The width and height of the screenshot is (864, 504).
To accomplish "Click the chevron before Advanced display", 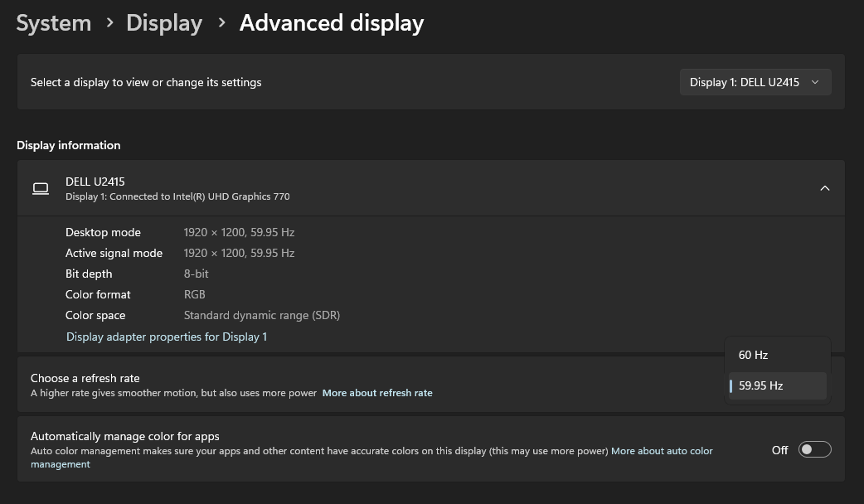I will 221,23.
